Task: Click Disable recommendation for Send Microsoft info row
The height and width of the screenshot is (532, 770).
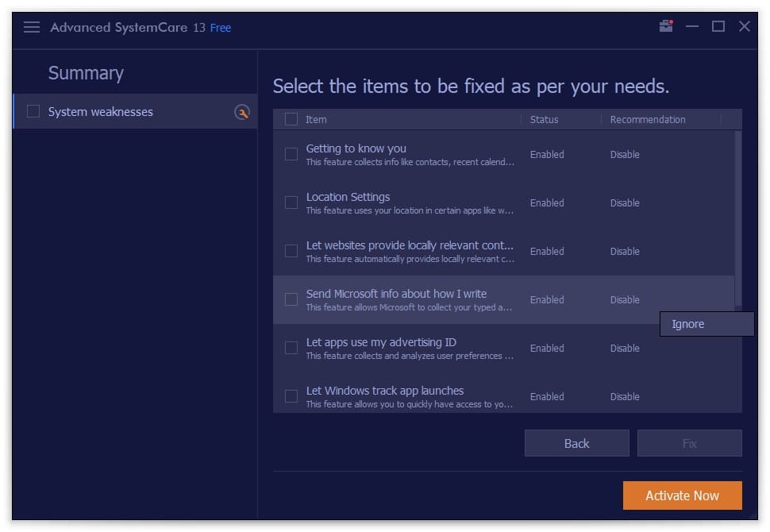Action: [625, 299]
